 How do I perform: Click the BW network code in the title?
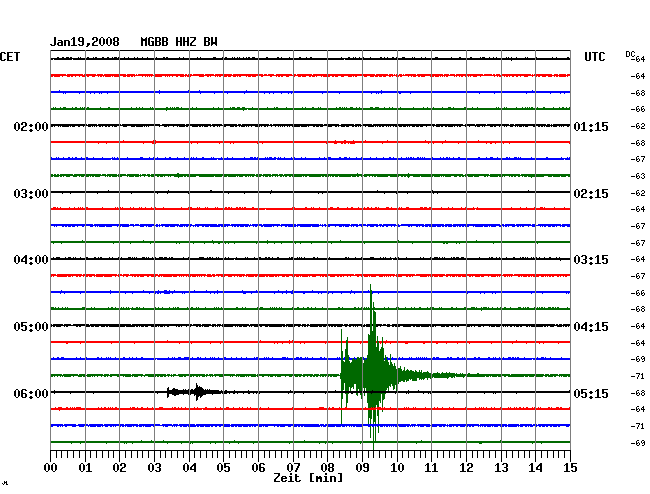(x=210, y=42)
